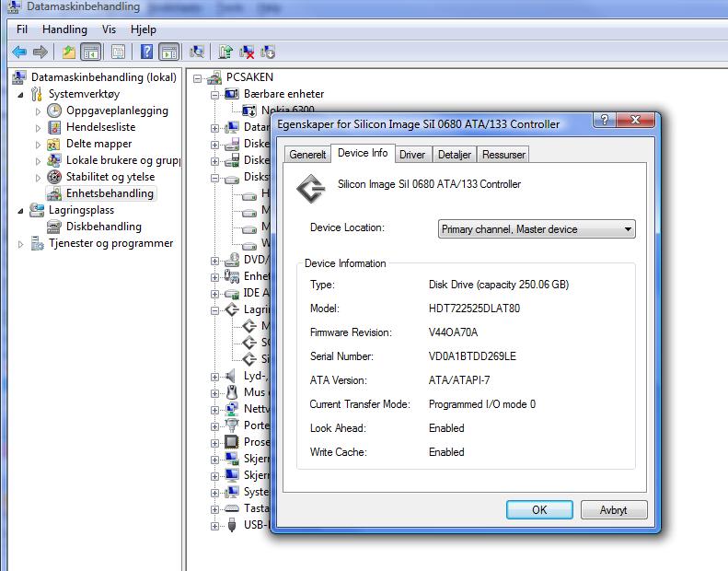Screen dimensions: 728x571
Task: Click the Mus mouse icon in device list
Action: tap(232, 392)
